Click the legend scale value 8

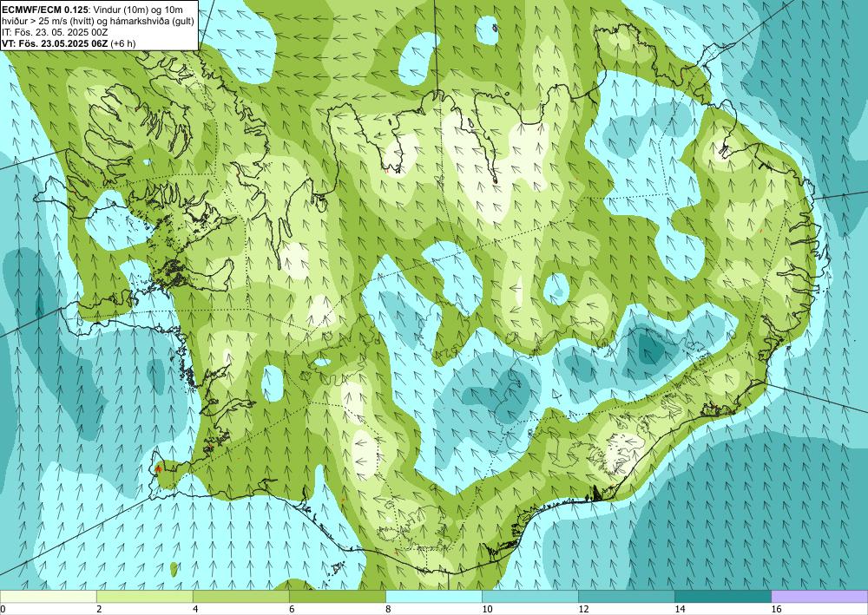coord(388,609)
